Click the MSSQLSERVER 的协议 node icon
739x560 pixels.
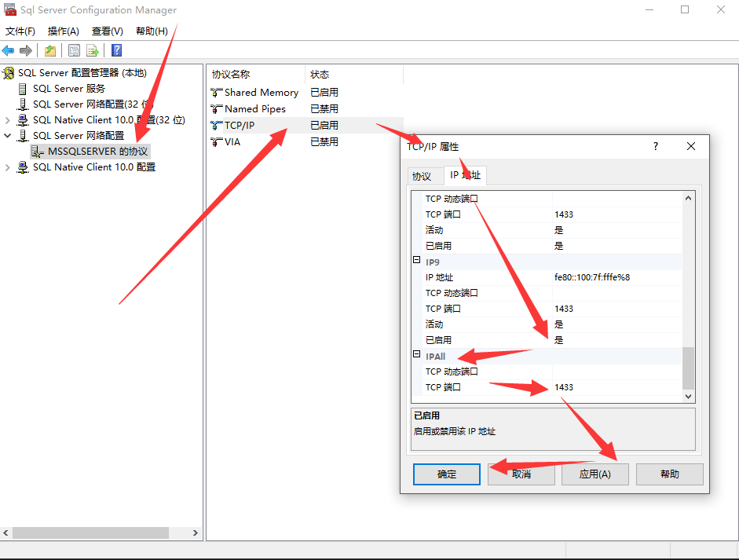[x=37, y=152]
